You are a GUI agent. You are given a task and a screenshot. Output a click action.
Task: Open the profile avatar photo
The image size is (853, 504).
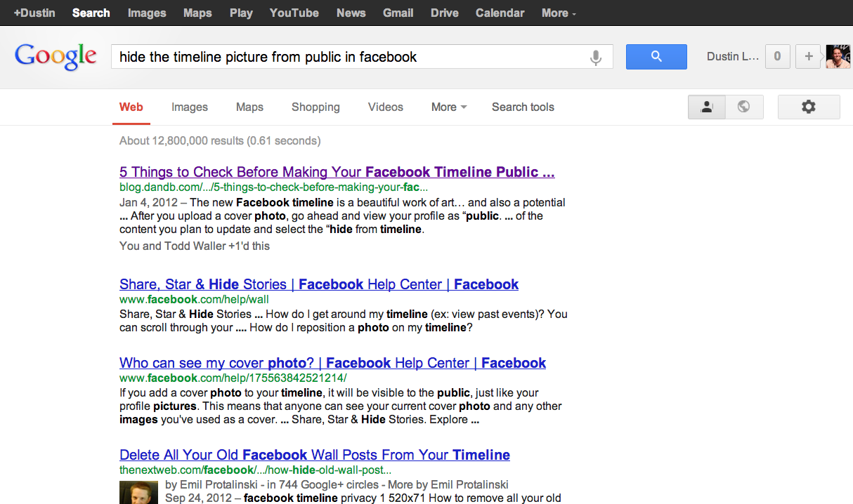coord(838,57)
